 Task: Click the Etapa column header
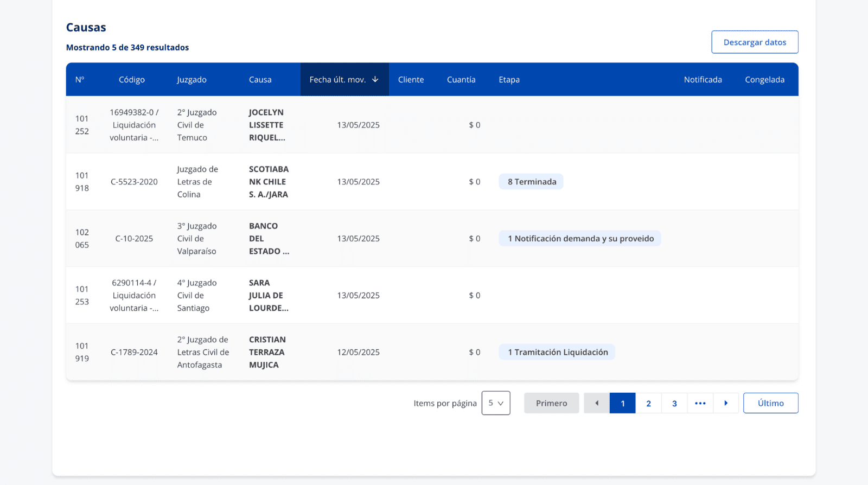509,80
